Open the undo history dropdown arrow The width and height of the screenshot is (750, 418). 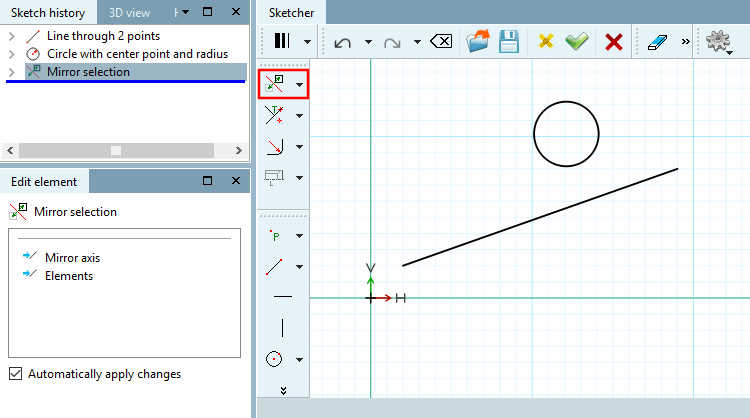[368, 42]
